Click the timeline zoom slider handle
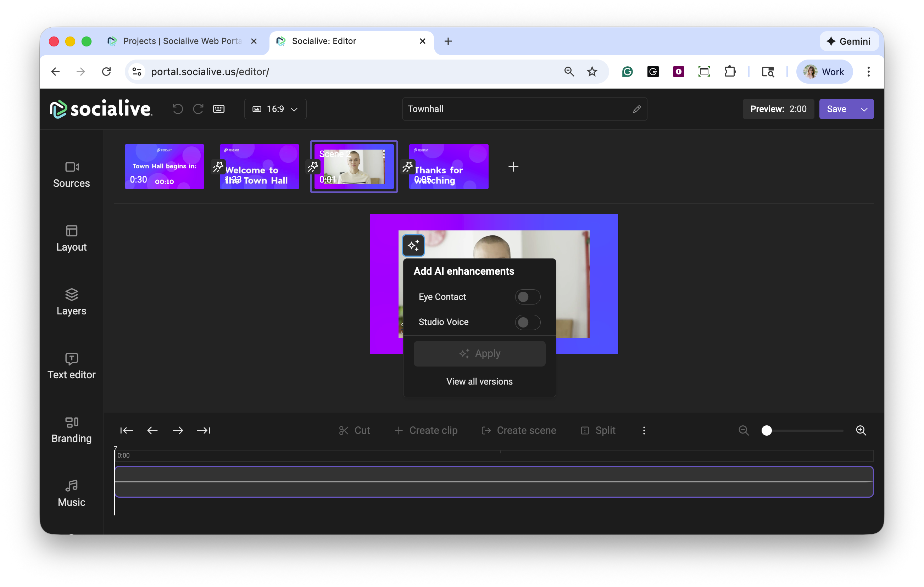 pos(766,430)
